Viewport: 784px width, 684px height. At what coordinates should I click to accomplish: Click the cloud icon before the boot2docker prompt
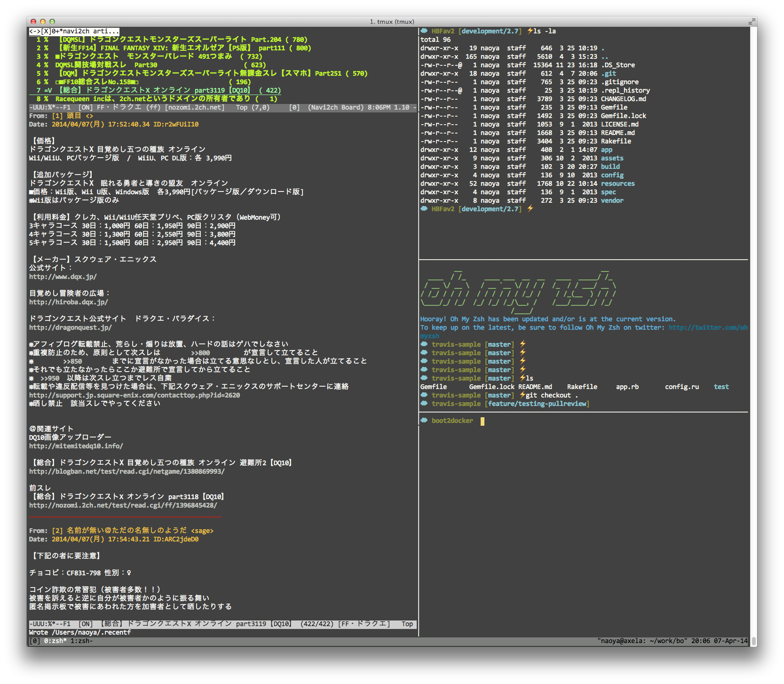pyautogui.click(x=424, y=421)
